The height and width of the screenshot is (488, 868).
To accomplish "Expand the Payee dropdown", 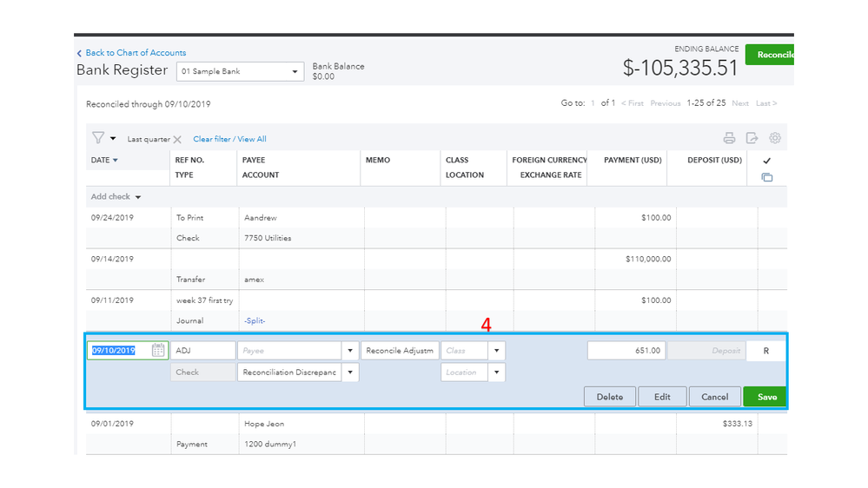I will tap(350, 351).
